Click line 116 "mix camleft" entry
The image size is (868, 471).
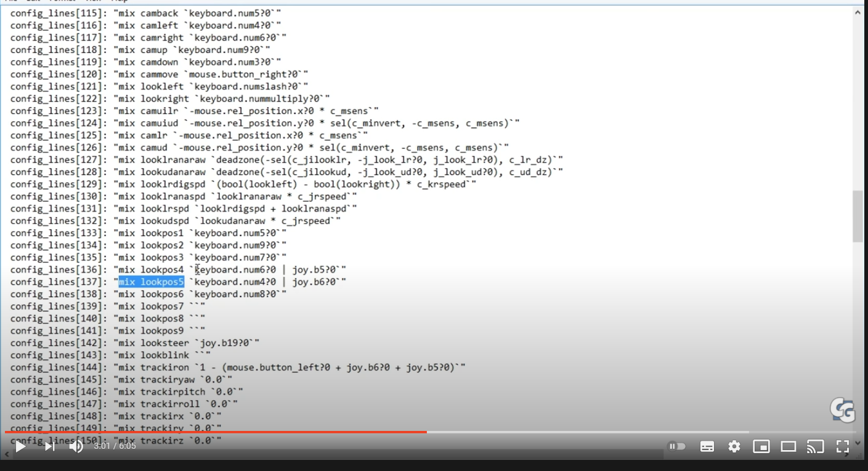(x=145, y=25)
